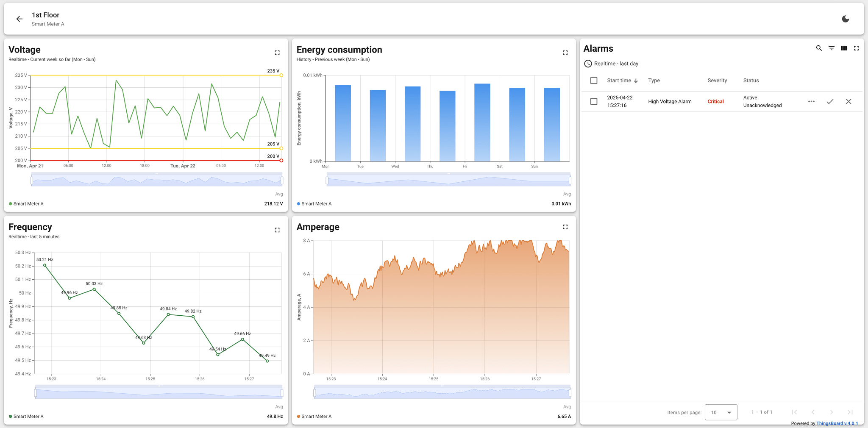
Task: Open details of the High Voltage Alarm (three dots)
Action: [x=811, y=102]
